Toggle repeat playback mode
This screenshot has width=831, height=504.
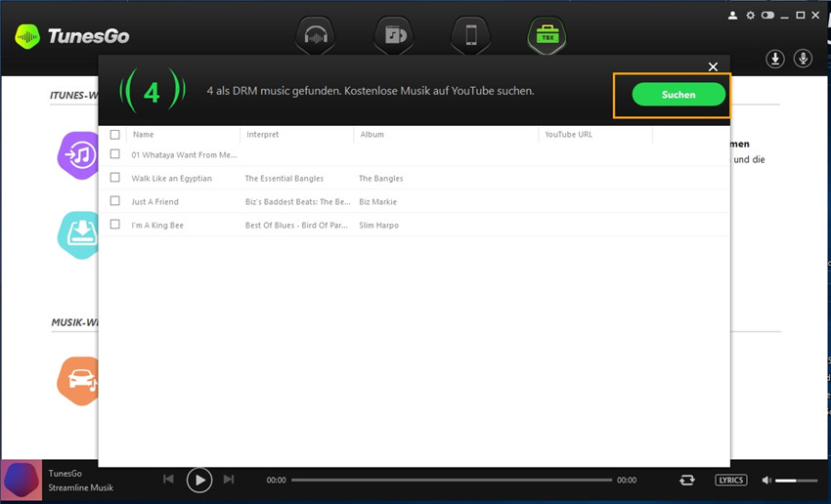[x=688, y=480]
